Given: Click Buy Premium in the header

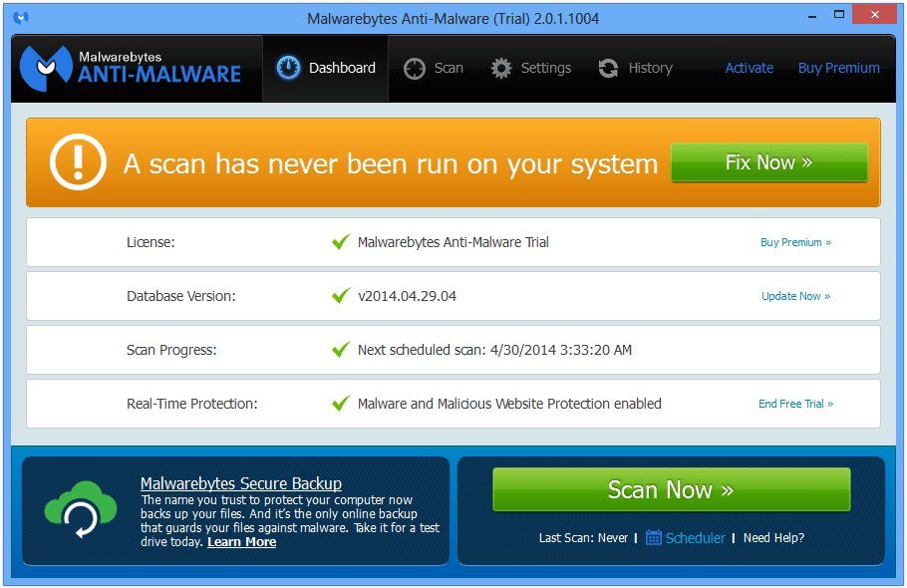Looking at the screenshot, I should pos(839,68).
